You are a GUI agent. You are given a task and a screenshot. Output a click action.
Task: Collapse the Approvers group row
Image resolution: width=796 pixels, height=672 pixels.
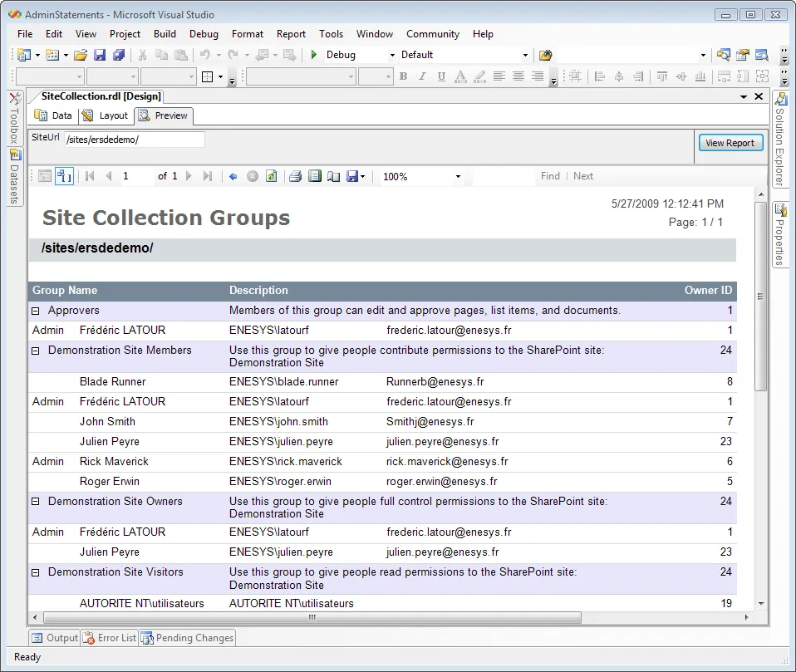pyautogui.click(x=34, y=310)
